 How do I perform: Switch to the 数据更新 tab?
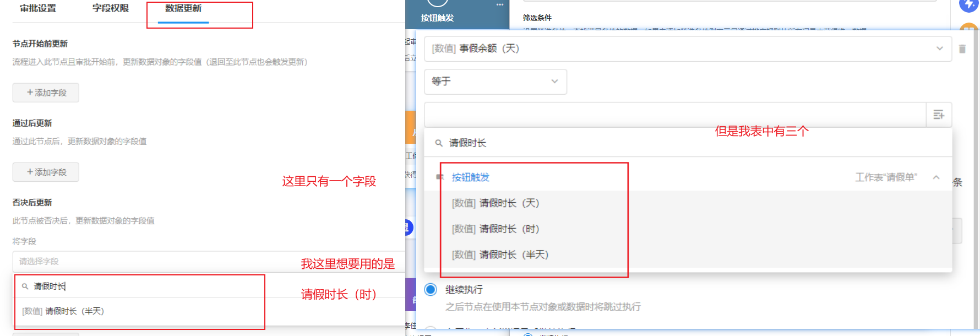click(x=183, y=8)
